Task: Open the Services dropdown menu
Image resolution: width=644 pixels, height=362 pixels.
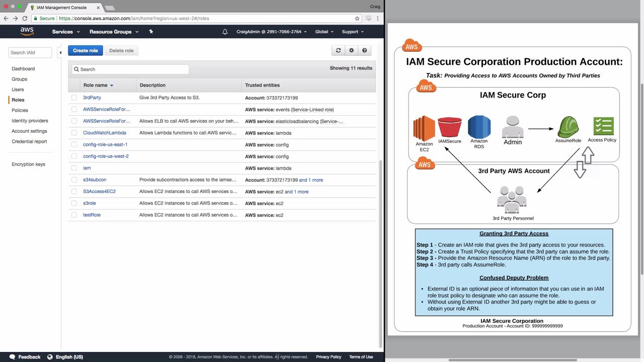Action: coord(66,32)
